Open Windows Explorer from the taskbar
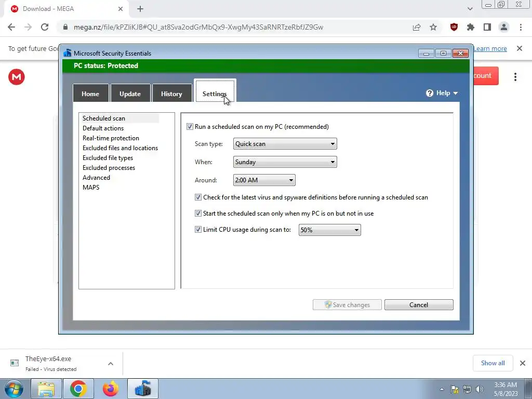The image size is (532, 399). (x=46, y=389)
